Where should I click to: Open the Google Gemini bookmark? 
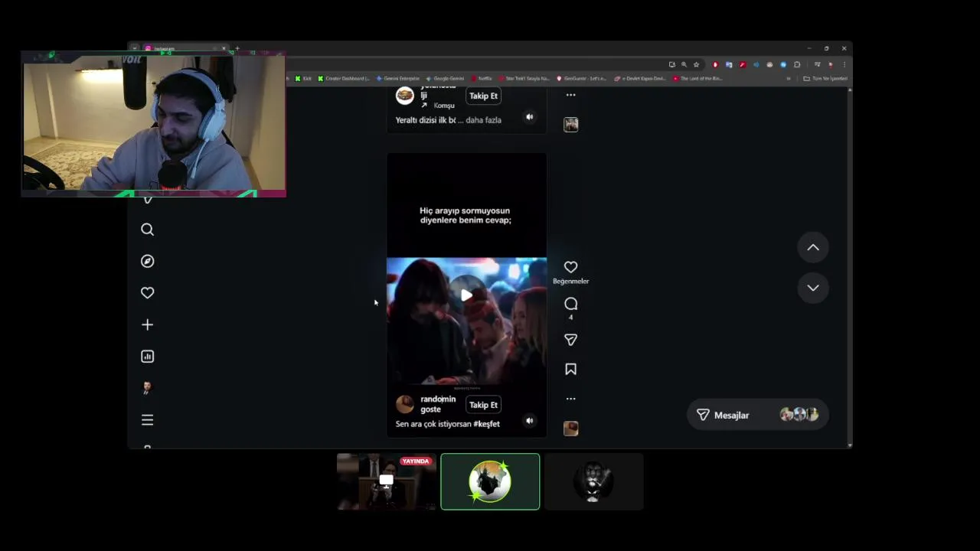[x=445, y=78]
